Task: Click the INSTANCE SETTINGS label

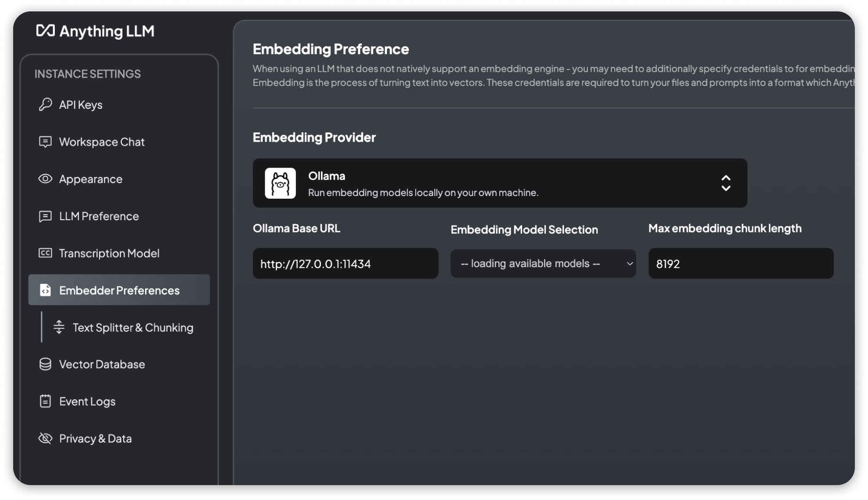Action: tap(88, 74)
